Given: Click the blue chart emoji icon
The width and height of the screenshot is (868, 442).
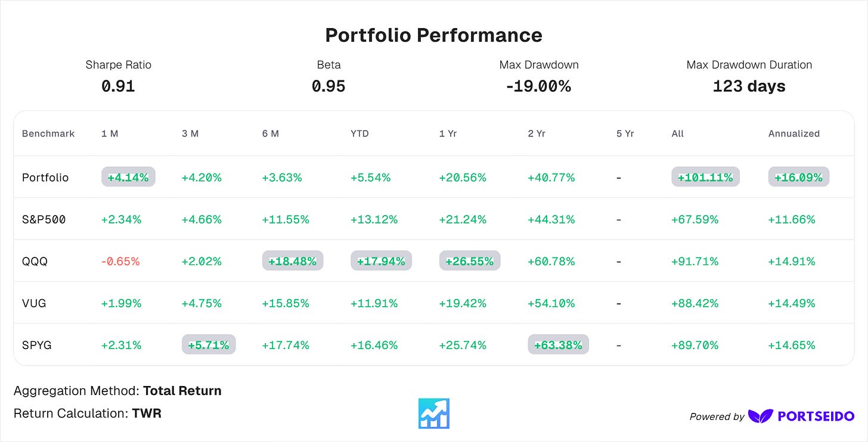Looking at the screenshot, I should click(x=434, y=413).
